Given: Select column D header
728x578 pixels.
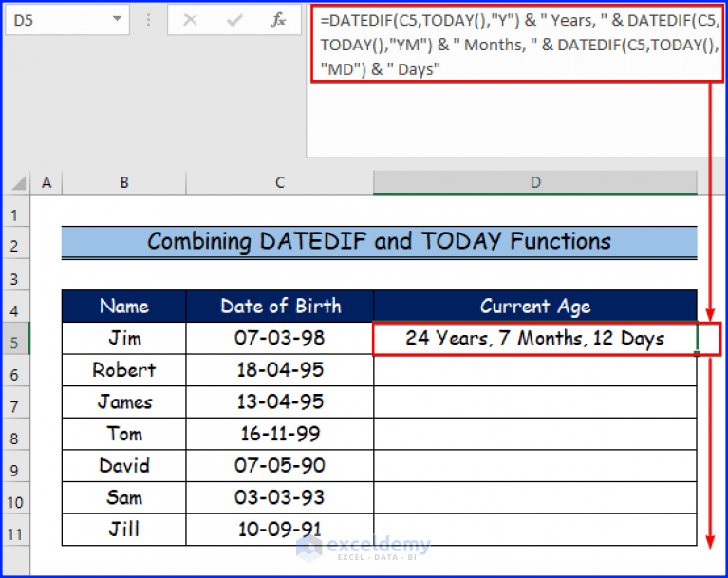Looking at the screenshot, I should click(x=535, y=182).
